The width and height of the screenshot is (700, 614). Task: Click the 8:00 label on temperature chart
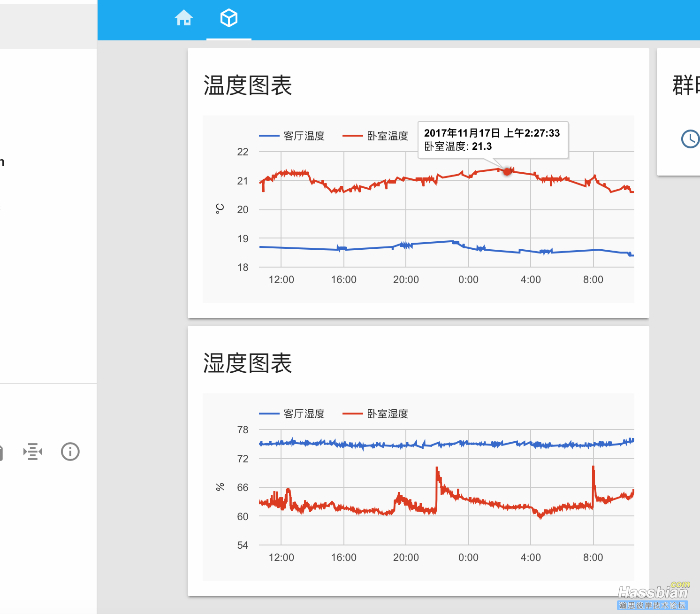point(593,280)
